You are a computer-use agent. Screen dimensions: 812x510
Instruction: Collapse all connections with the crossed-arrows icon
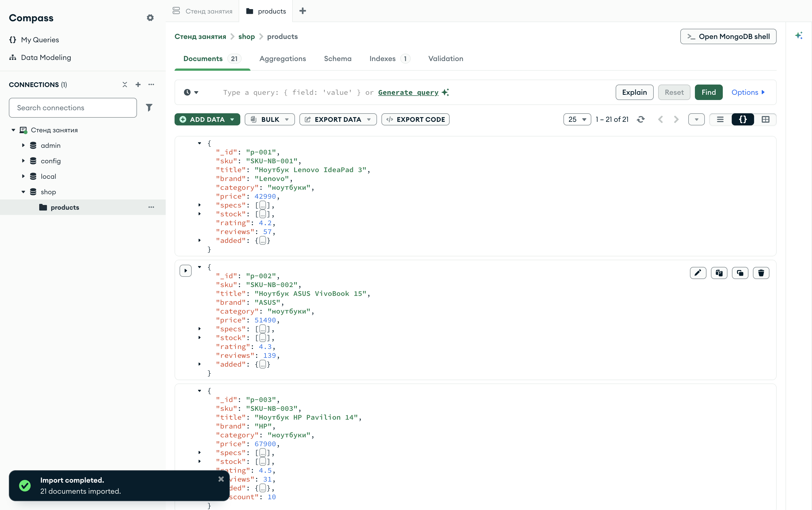[x=125, y=84]
